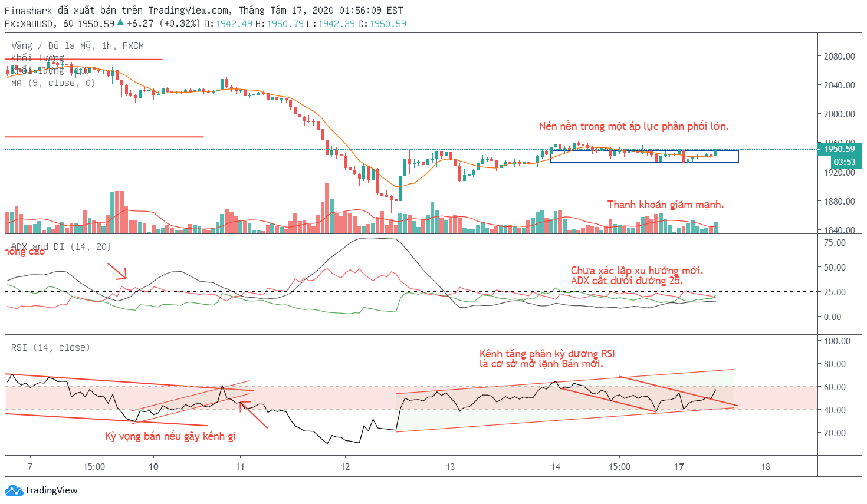The width and height of the screenshot is (867, 504).
Task: Select the 'Nén nền trong một áp lực phân phối lớn.' note
Action: (634, 126)
